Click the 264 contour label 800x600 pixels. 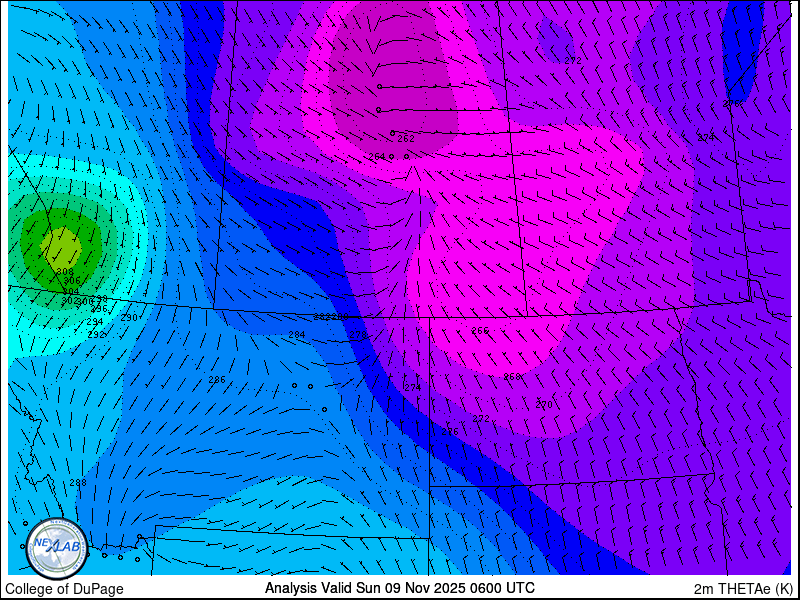[x=377, y=157]
